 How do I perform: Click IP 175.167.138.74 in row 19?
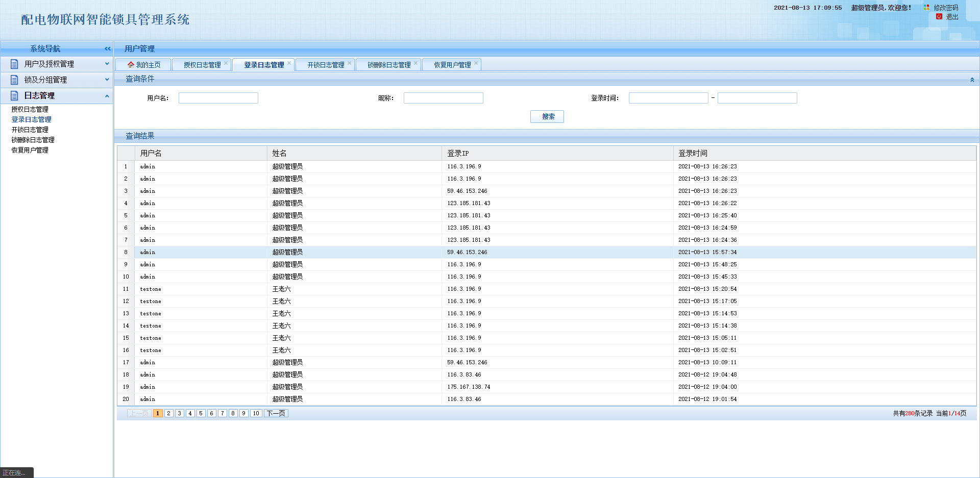tap(469, 387)
